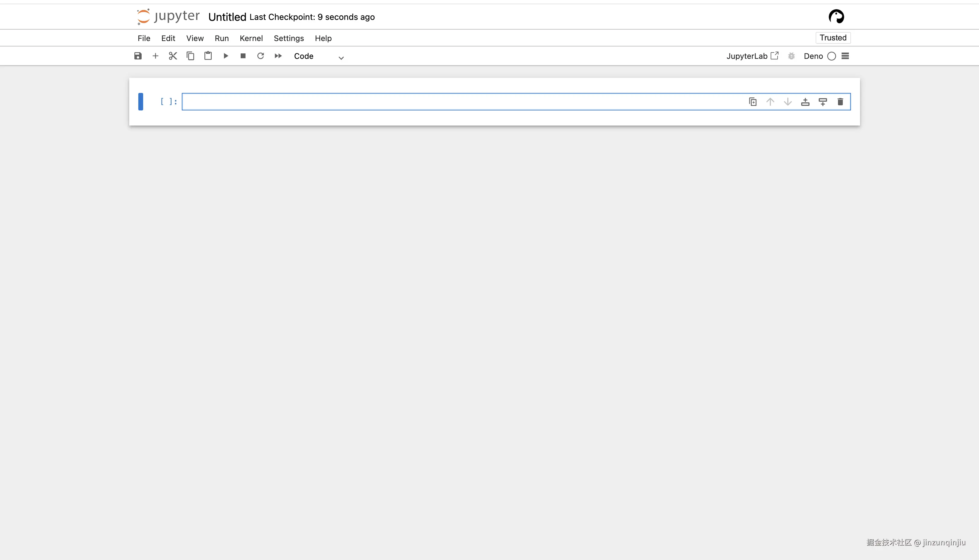Toggle the debugger bug icon
Image resolution: width=979 pixels, height=560 pixels.
click(x=791, y=56)
